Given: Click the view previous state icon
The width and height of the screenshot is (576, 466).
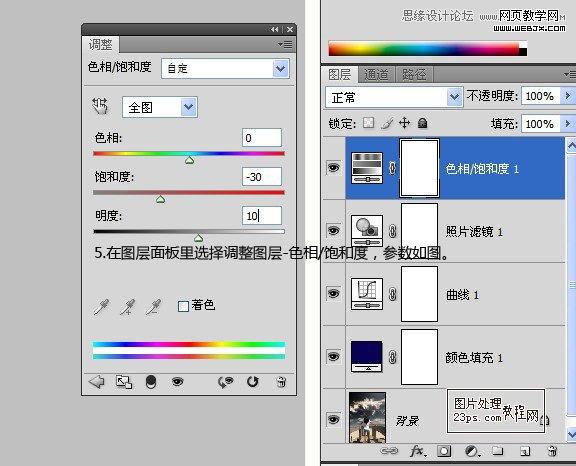Looking at the screenshot, I should (225, 382).
